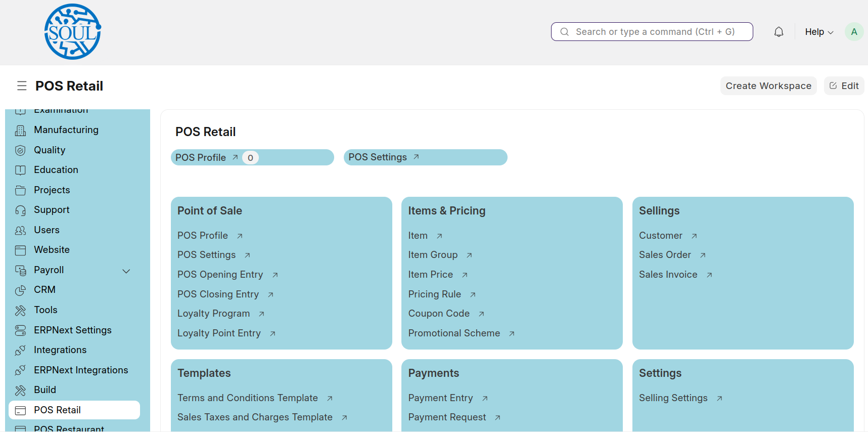Click the Education book icon
Viewport: 868px width, 432px height.
pos(20,170)
